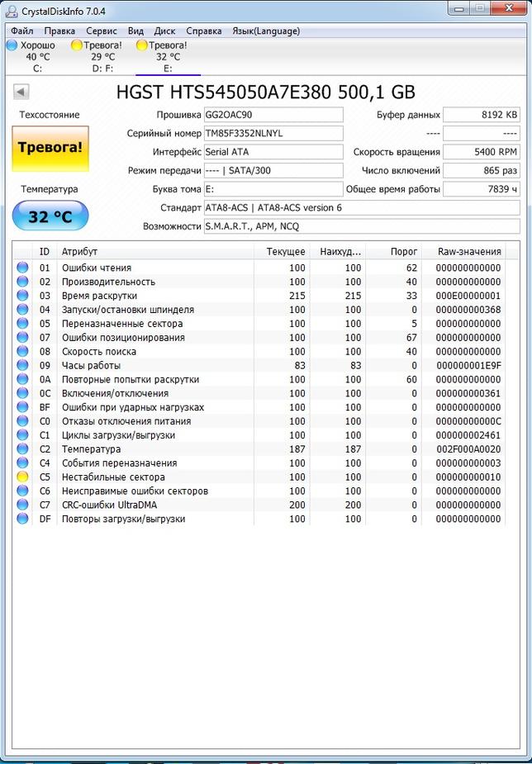This screenshot has height=764, width=532.
Task: Click status icon for Ошибки позиционирования
Action: pyautogui.click(x=22, y=337)
